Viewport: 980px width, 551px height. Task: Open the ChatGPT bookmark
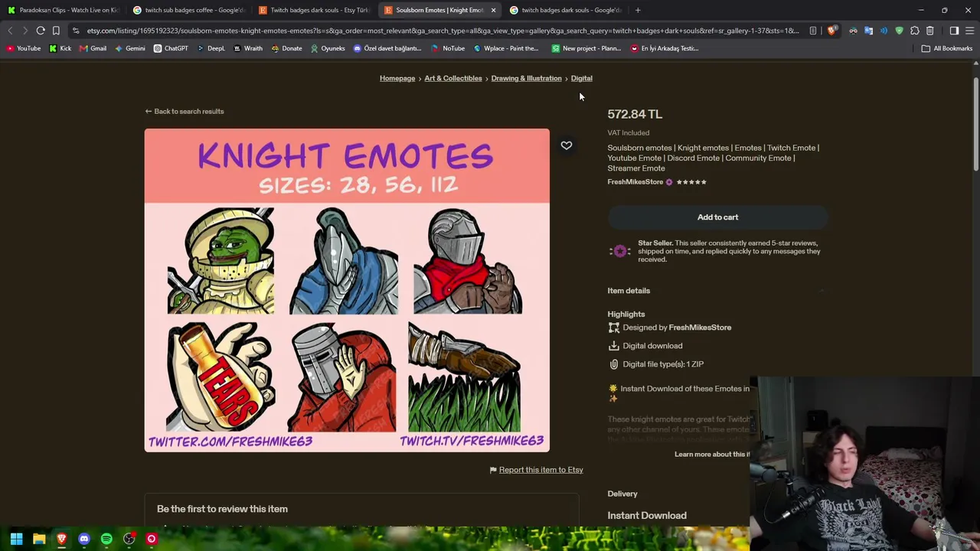coord(171,48)
